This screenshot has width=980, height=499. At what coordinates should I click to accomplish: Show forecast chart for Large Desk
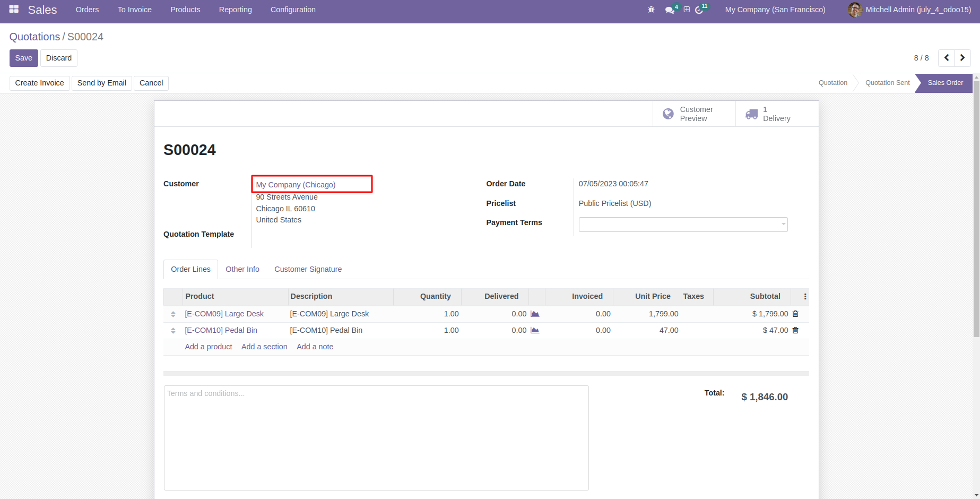(535, 314)
